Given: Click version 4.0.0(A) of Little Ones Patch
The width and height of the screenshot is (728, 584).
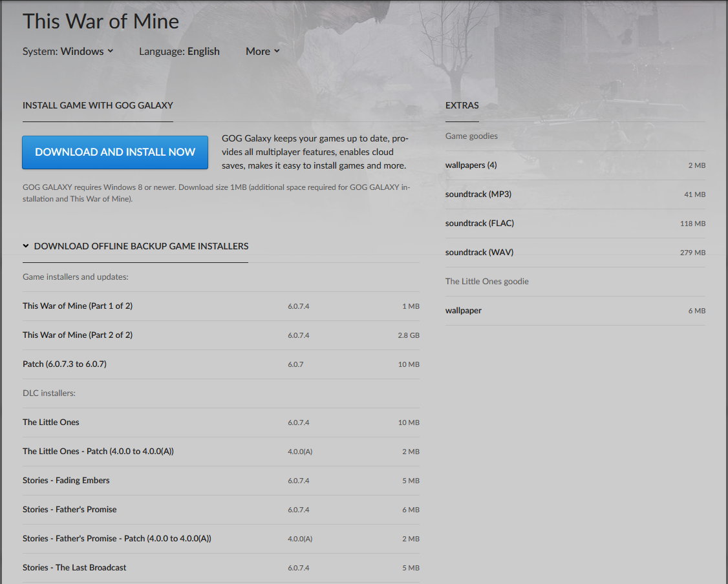Looking at the screenshot, I should click(300, 452).
